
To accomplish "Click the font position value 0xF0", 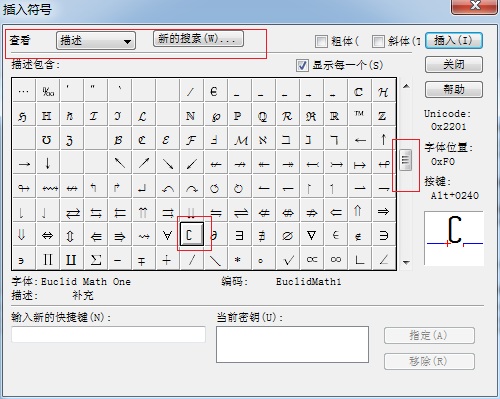I will (x=443, y=162).
